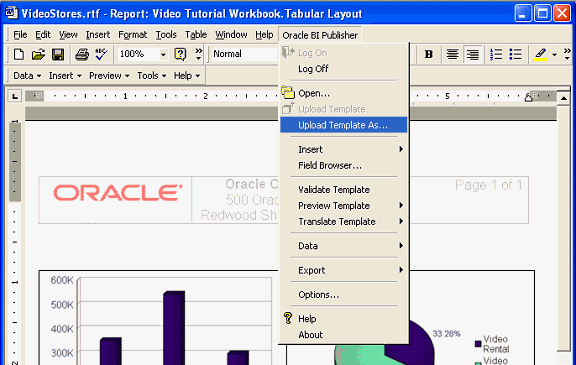This screenshot has width=576, height=365.
Task: Run Spelling and Grammar check icon
Action: point(101,54)
